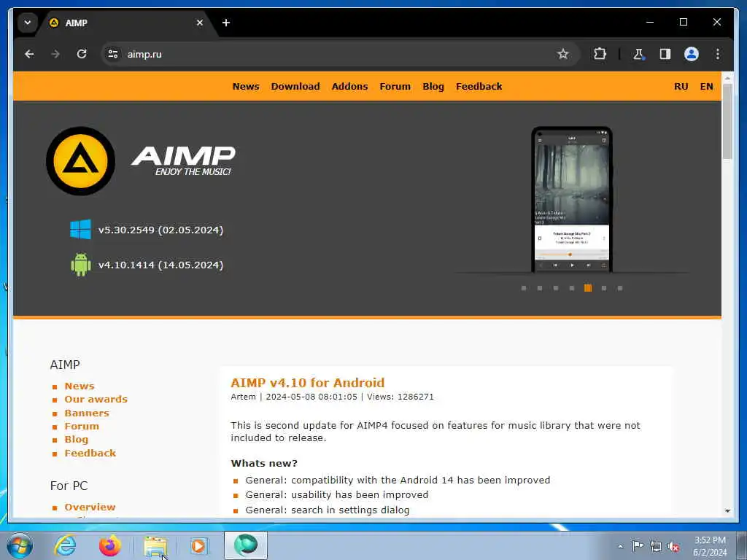The width and height of the screenshot is (747, 560).
Task: Switch site language to RU
Action: 681,87
